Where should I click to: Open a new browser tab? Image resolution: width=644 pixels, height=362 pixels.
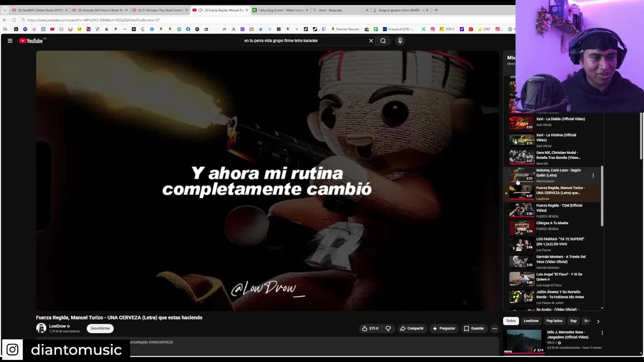click(436, 10)
